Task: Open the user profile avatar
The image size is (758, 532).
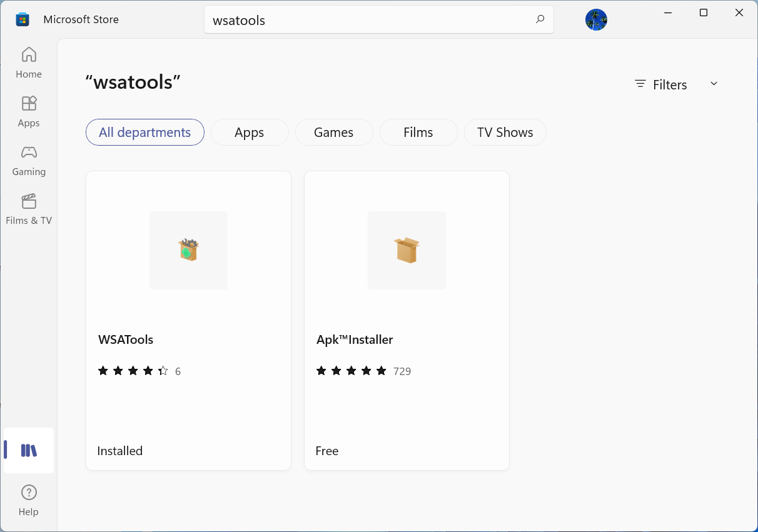Action: (596, 20)
